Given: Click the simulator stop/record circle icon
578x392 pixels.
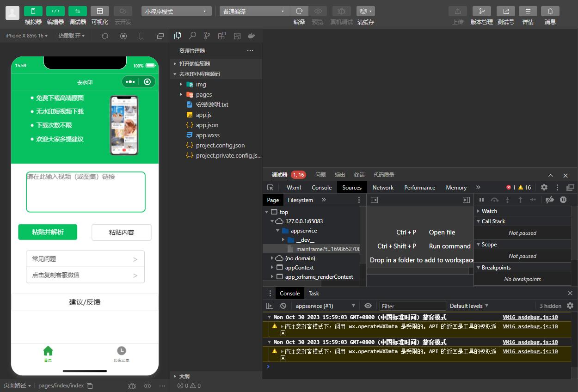Looking at the screenshot, I should [123, 36].
